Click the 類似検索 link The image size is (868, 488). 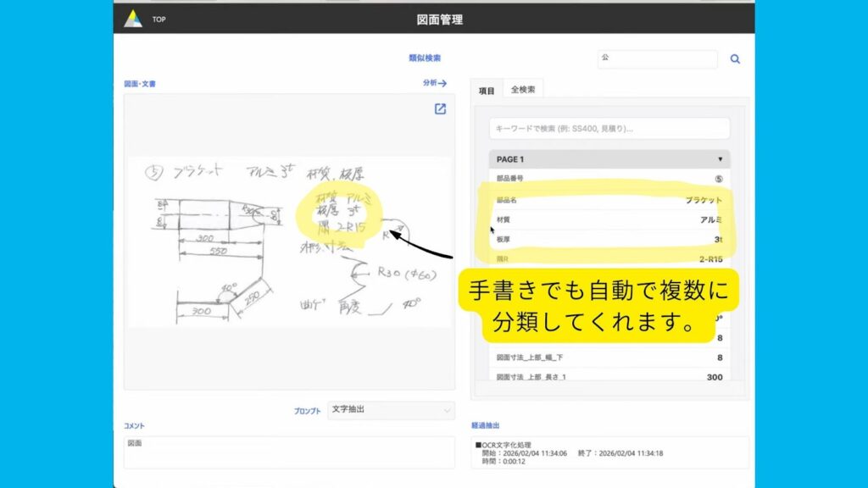[424, 58]
